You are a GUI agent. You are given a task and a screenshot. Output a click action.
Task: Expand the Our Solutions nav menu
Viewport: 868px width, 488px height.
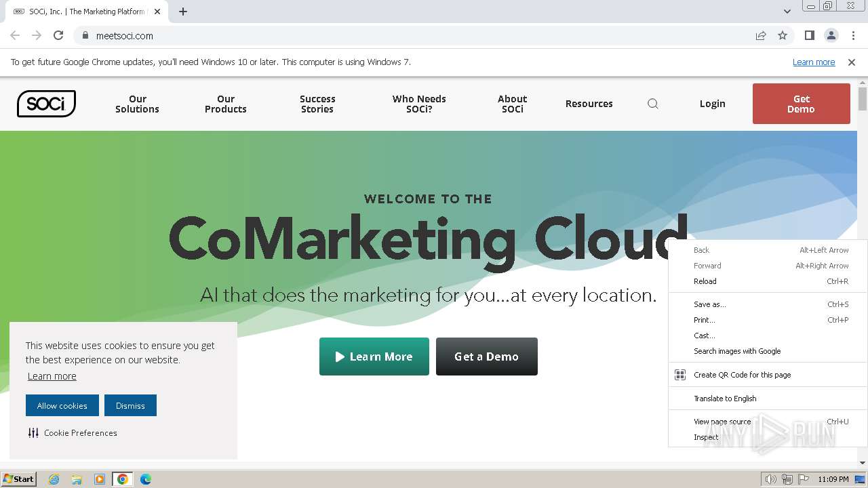(137, 104)
